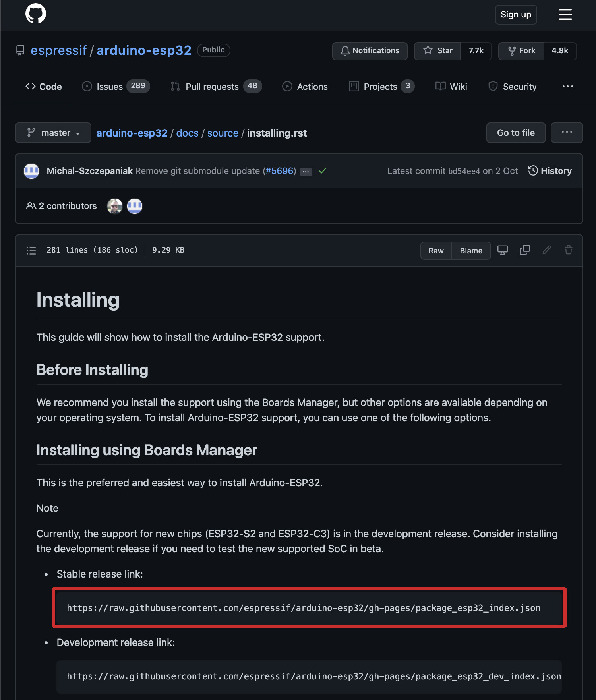
Task: Show more repository tabs ellipsis
Action: pos(567,87)
